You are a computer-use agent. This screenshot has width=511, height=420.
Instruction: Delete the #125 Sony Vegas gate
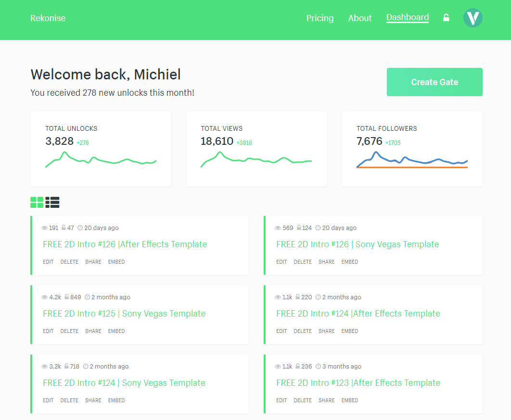coord(69,331)
